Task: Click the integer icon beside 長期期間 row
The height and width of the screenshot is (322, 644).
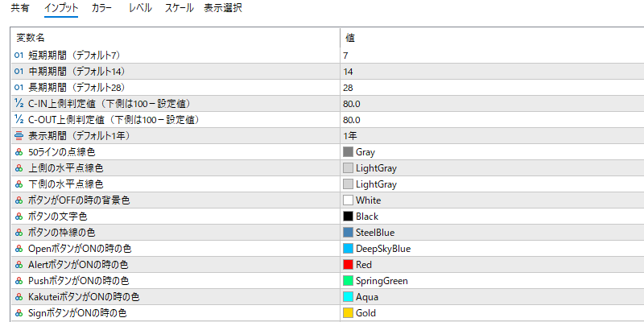Action: click(19, 87)
